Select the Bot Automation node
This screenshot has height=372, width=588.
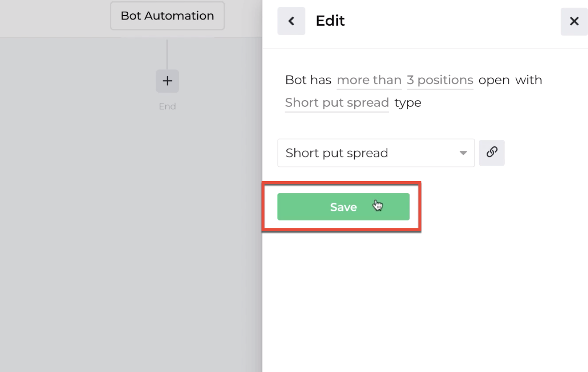tap(167, 16)
